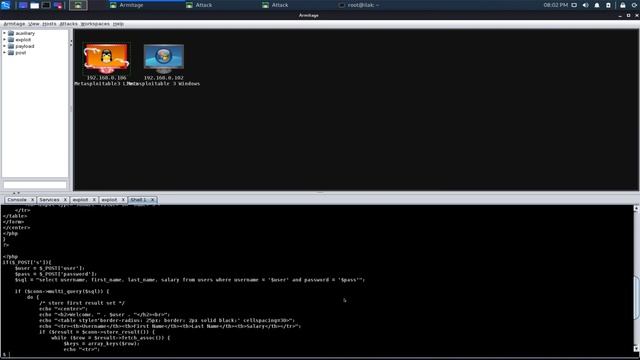Click the module search field under tree
The height and width of the screenshot is (360, 640).
coord(35,185)
